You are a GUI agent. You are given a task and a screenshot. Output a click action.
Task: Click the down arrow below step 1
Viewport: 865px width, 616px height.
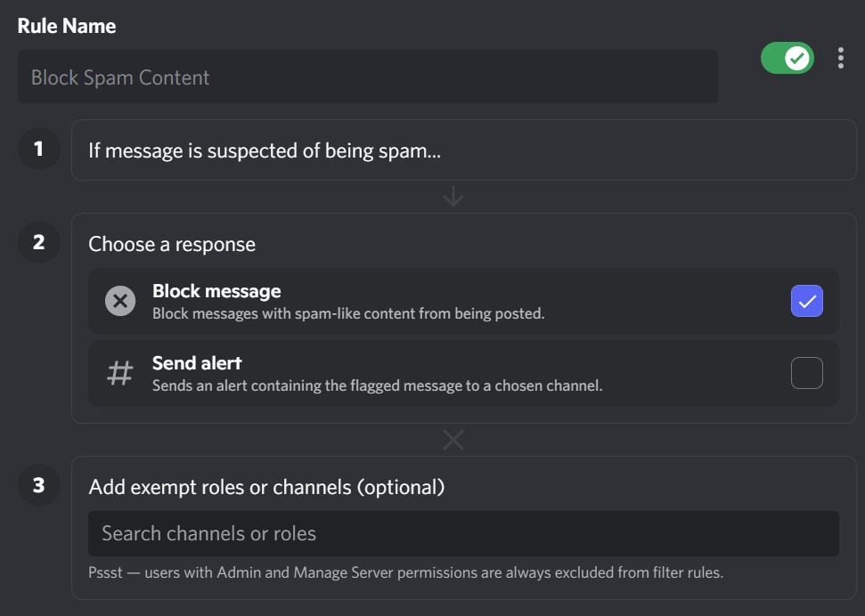coord(453,196)
